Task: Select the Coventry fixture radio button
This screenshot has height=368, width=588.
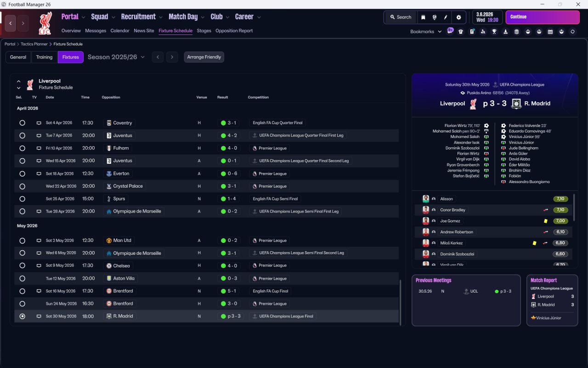Action: (x=22, y=123)
